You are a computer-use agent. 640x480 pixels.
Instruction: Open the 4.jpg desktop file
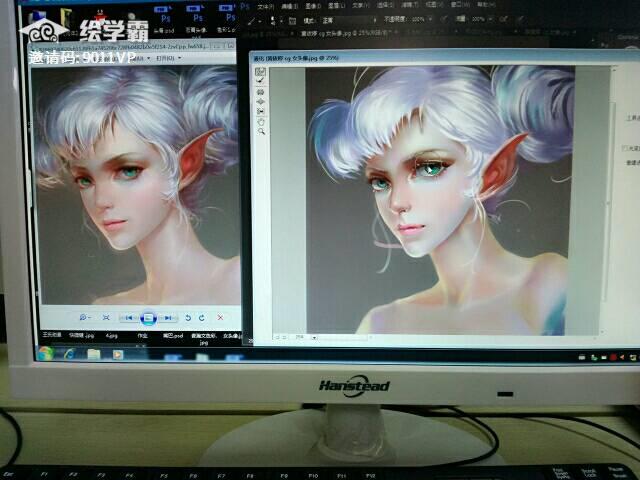[x=111, y=336]
